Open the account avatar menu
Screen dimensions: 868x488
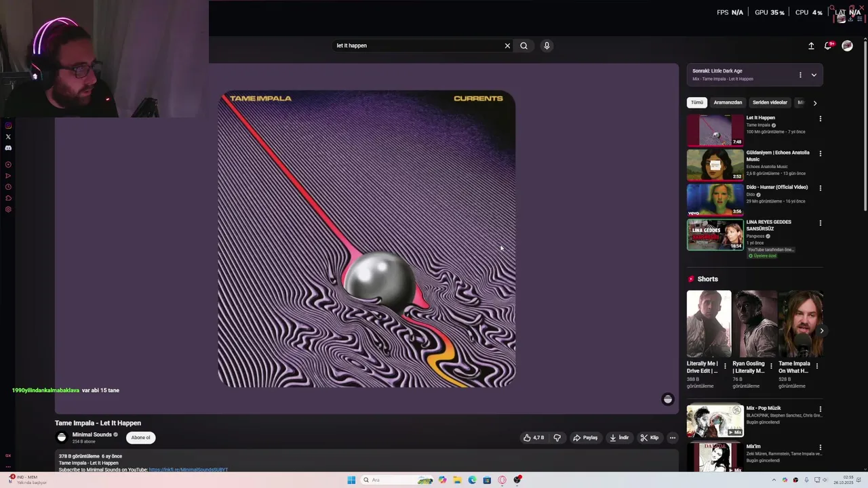tap(847, 45)
